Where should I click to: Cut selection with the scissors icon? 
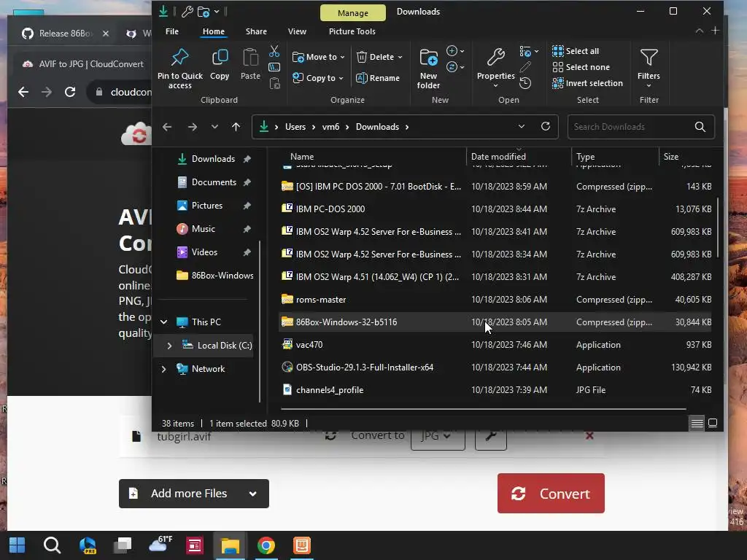(274, 51)
